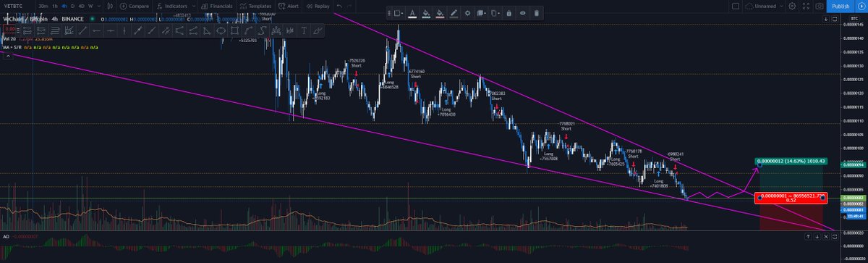Click the red stop loss label

791,198
